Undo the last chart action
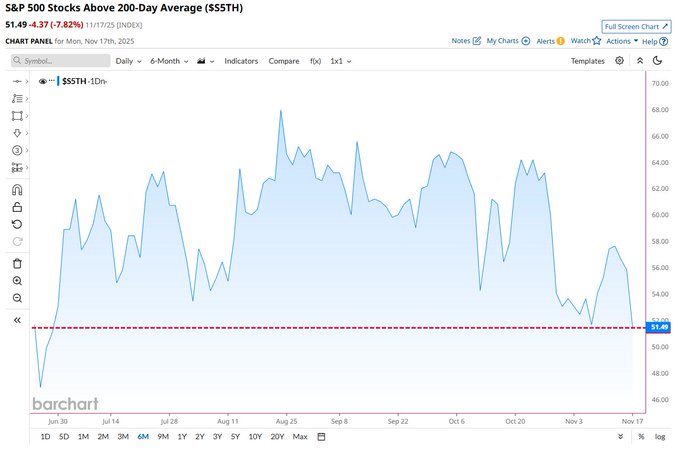Viewport: 680px width, 450px height. click(x=17, y=224)
